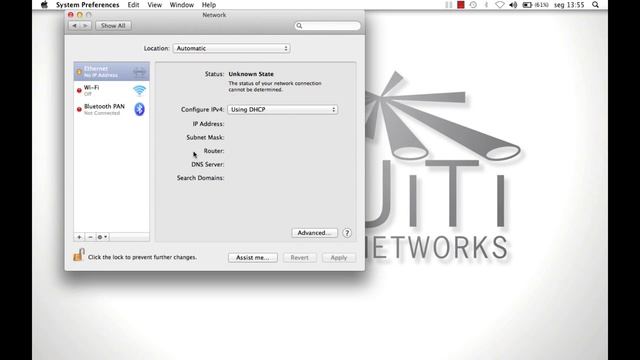Image resolution: width=640 pixels, height=360 pixels.
Task: Click the Wi-Fi signal icon in the service list
Action: point(139,90)
